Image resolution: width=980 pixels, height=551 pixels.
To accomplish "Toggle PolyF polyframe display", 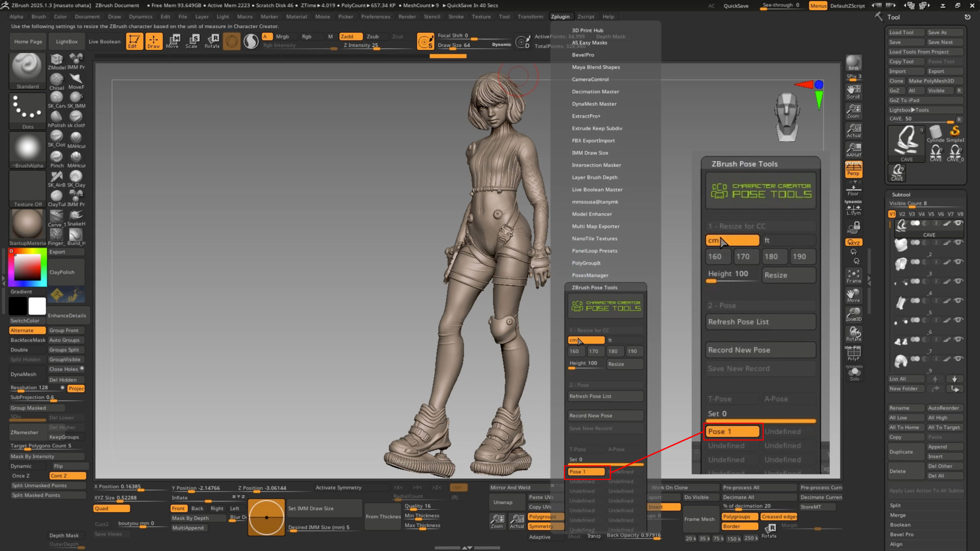I will pyautogui.click(x=853, y=353).
